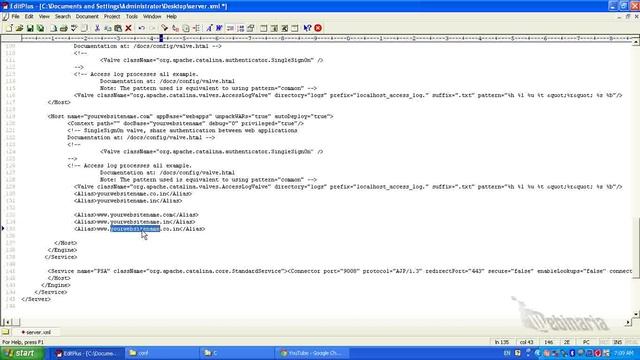This screenshot has height=360, width=640.
Task: Open the Search menu
Action: click(63, 16)
